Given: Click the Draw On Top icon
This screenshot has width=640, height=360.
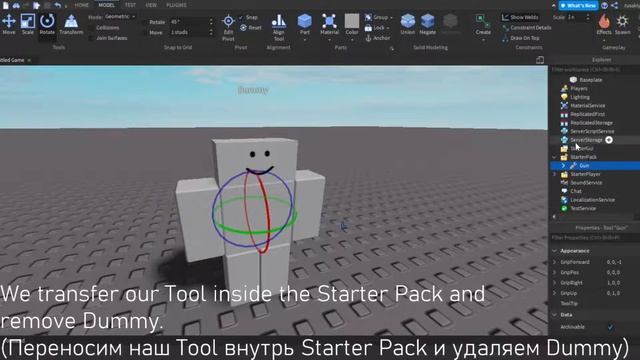Looking at the screenshot, I should click(x=505, y=38).
